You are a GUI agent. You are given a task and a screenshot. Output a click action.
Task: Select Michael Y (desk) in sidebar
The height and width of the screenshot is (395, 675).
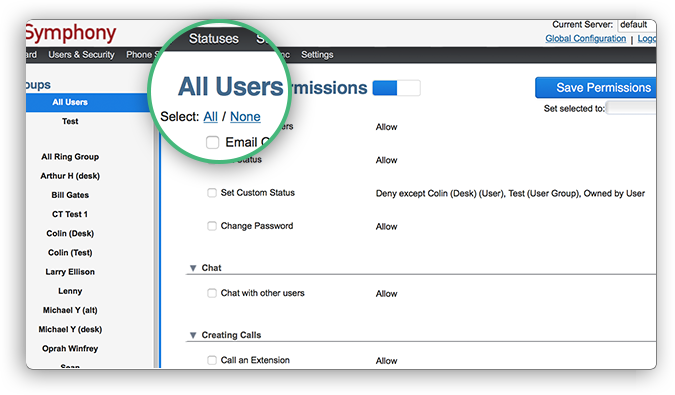tap(70, 330)
